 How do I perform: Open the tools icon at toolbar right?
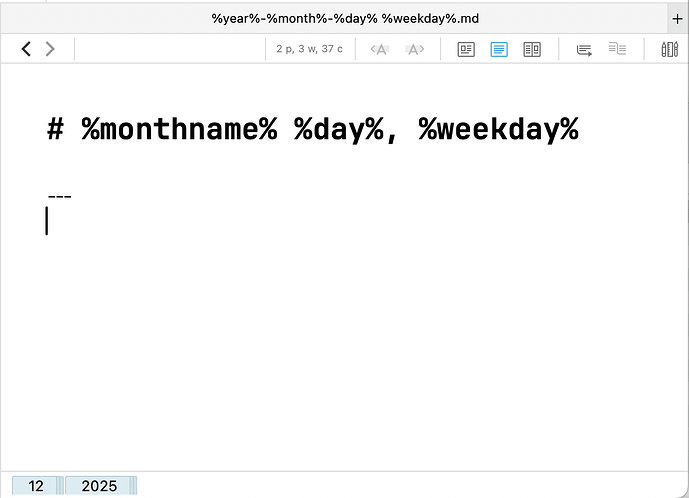670,49
